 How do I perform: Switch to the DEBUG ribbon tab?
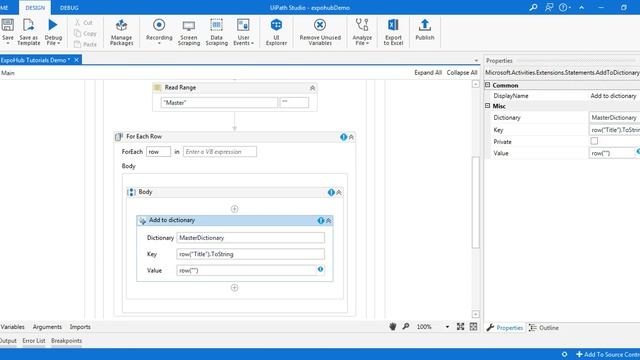click(69, 8)
